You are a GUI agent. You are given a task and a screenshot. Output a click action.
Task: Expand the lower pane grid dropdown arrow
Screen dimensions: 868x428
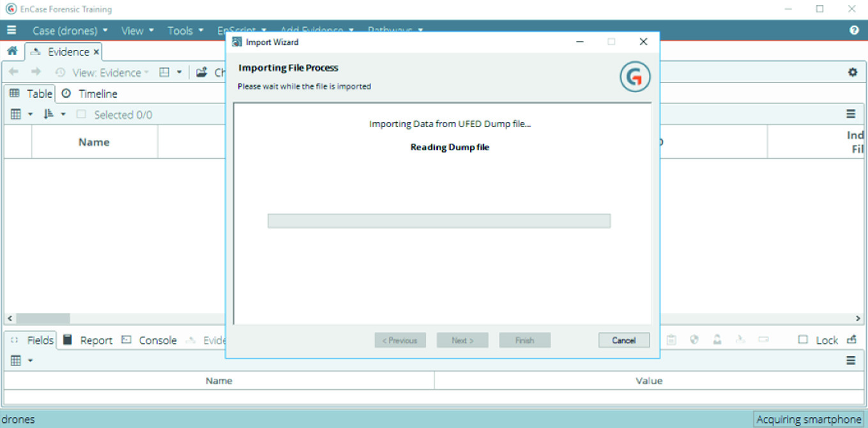[x=30, y=360]
